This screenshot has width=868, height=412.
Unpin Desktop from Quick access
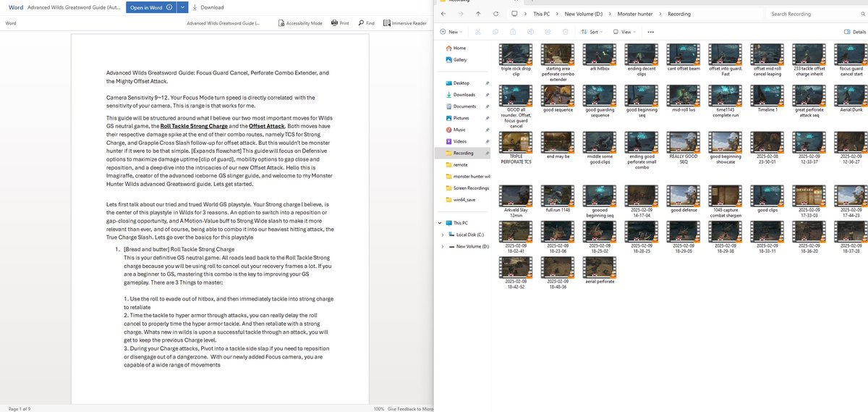point(488,83)
